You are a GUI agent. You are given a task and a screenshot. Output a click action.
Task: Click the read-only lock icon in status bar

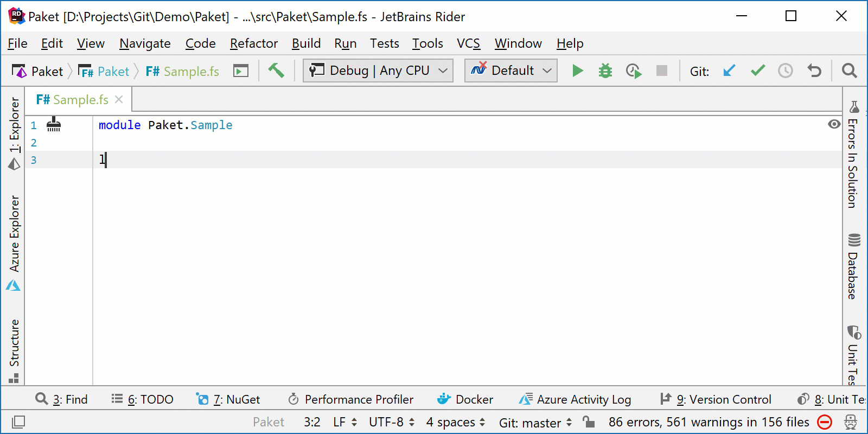589,422
